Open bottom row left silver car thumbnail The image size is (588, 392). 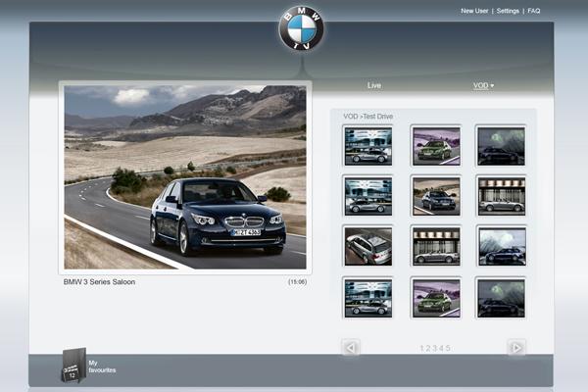[x=368, y=298]
